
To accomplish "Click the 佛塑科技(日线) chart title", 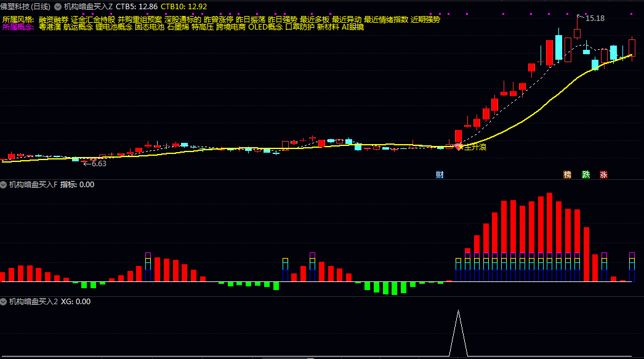I will [x=25, y=7].
